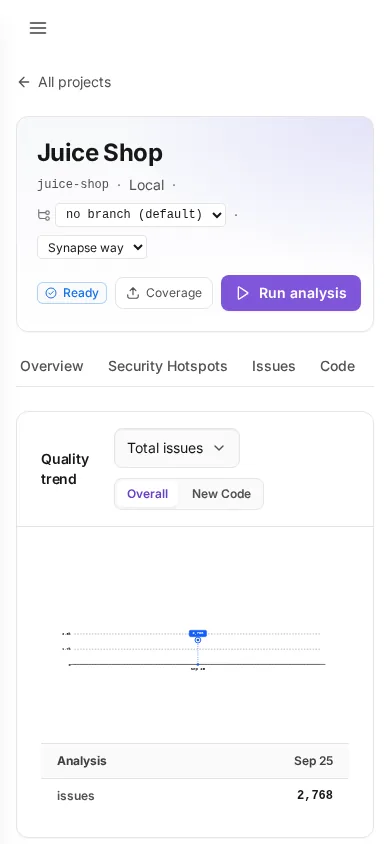This screenshot has height=844, width=390.
Task: Click the Local label text
Action: tap(146, 185)
